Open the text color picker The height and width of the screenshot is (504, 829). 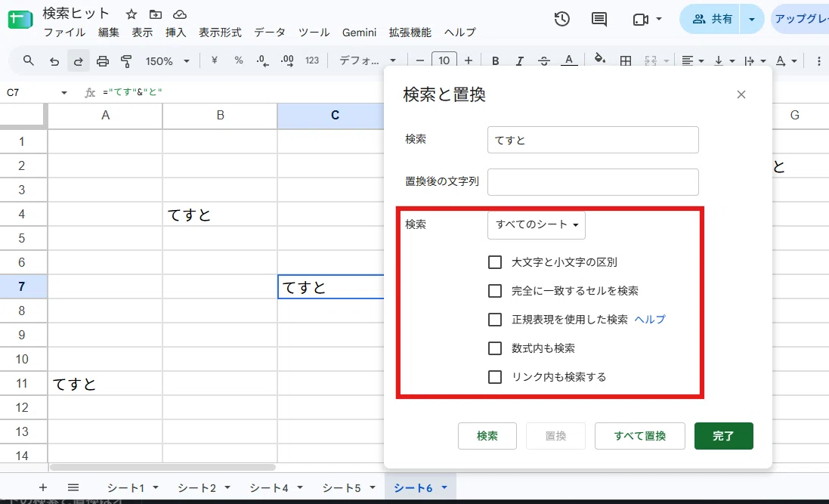click(568, 60)
